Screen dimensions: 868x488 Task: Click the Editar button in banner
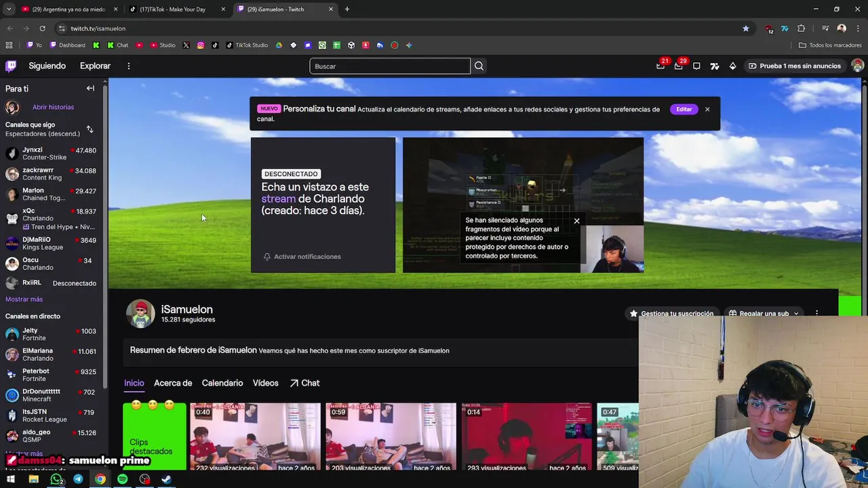pyautogui.click(x=684, y=109)
